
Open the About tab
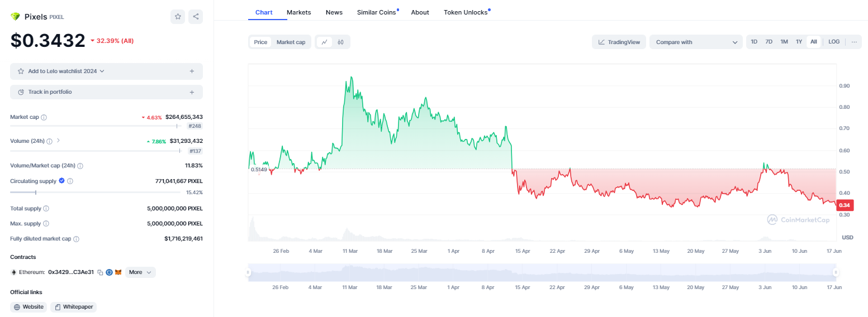(x=420, y=12)
